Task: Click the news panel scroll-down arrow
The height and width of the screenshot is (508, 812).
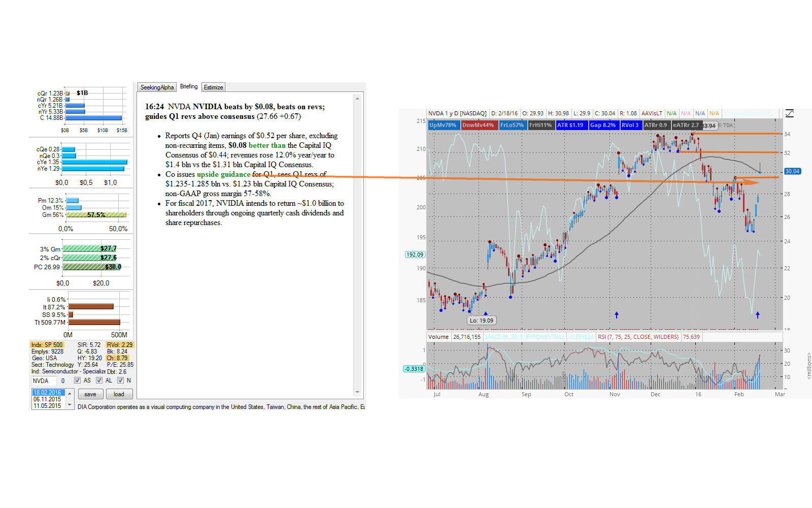Action: [x=357, y=392]
